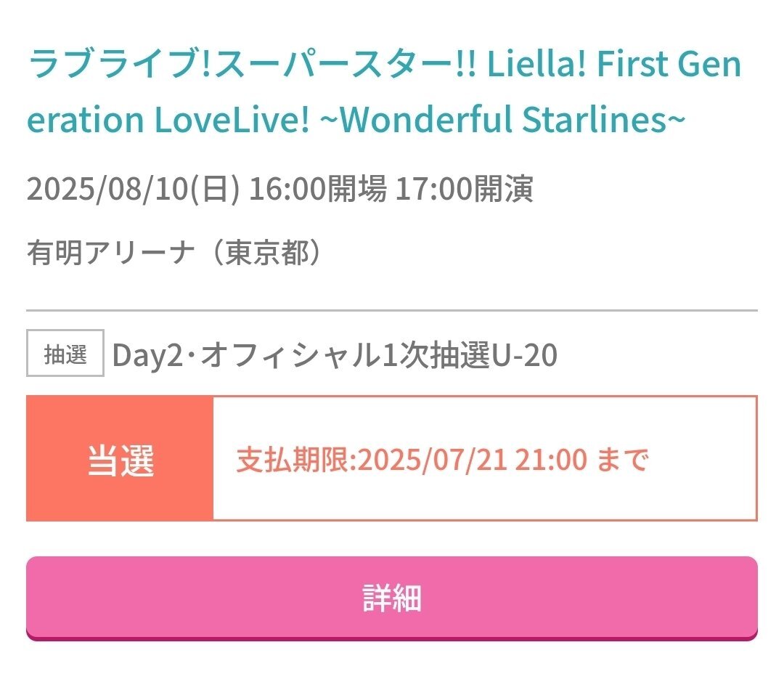
Task: Click the U-20 ticket category text
Action: coord(525,354)
